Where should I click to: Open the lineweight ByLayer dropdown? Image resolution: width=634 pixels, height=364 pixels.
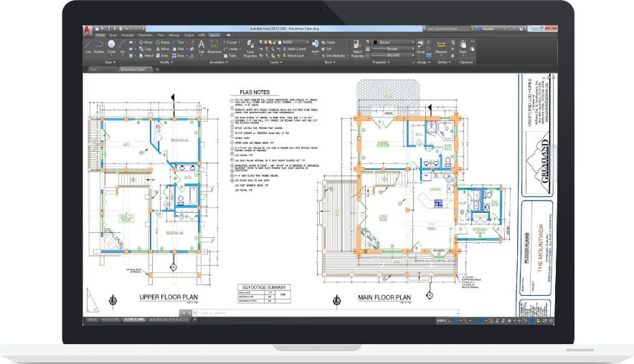393,49
